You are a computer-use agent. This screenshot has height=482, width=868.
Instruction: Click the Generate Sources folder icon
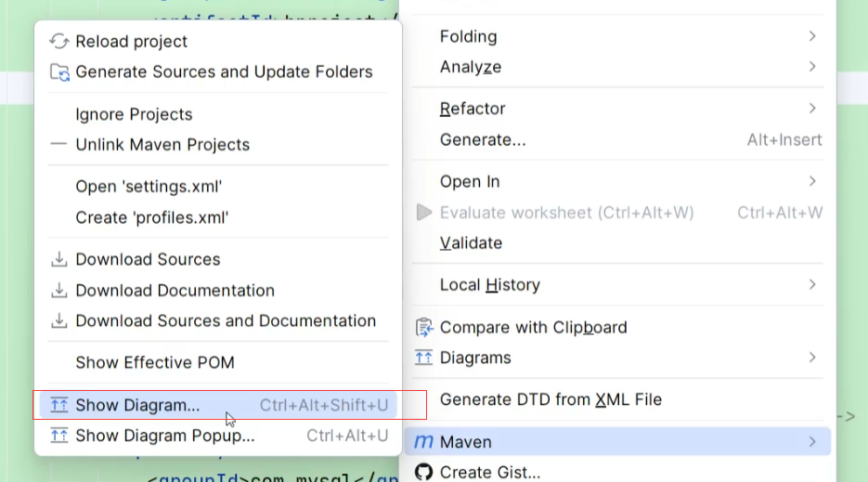[x=59, y=72]
